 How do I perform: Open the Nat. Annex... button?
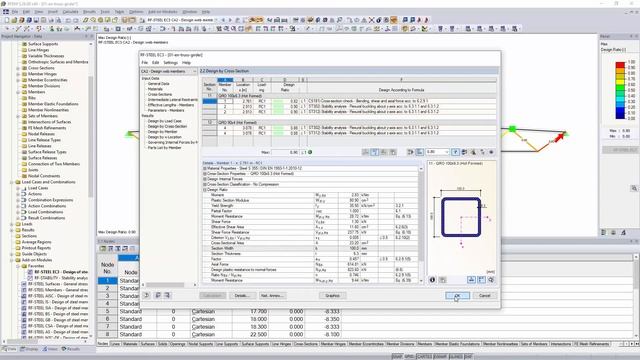[x=272, y=295]
